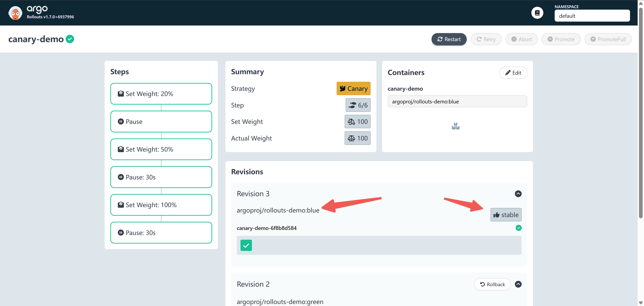Click the balance scale icon in Actual Weight

point(351,138)
